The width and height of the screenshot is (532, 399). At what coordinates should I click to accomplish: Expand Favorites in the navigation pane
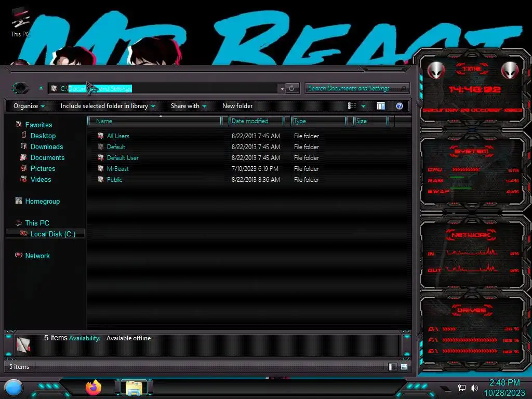point(38,125)
